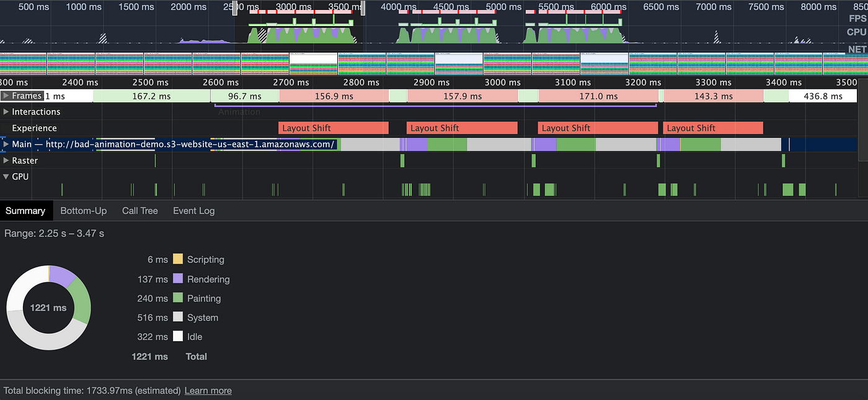Click the Painting green legend swatch

click(x=178, y=298)
